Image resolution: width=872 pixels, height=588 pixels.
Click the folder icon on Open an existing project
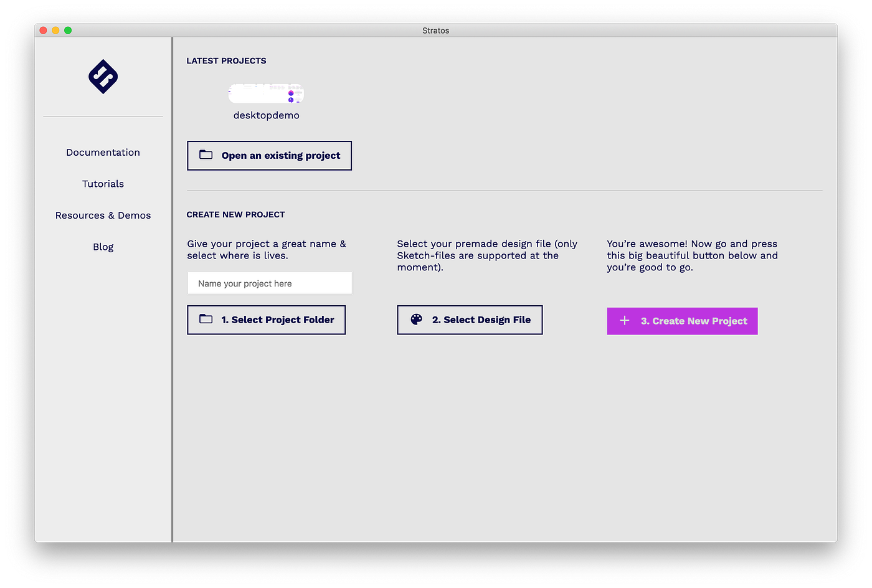tap(206, 154)
